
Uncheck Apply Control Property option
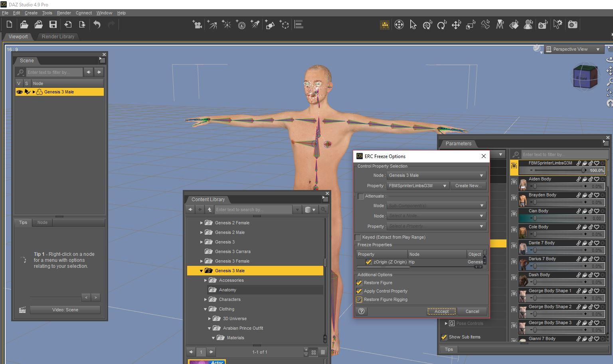click(359, 291)
